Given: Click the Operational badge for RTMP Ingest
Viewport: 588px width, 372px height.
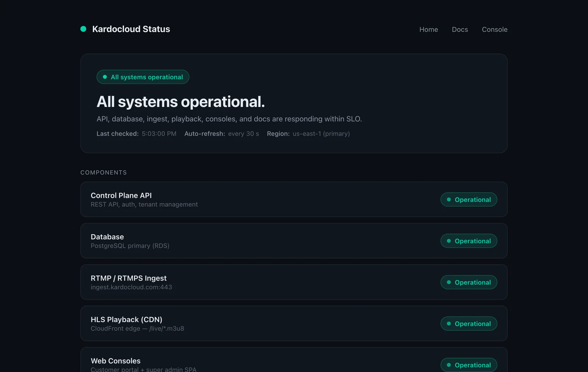Looking at the screenshot, I should click(469, 282).
